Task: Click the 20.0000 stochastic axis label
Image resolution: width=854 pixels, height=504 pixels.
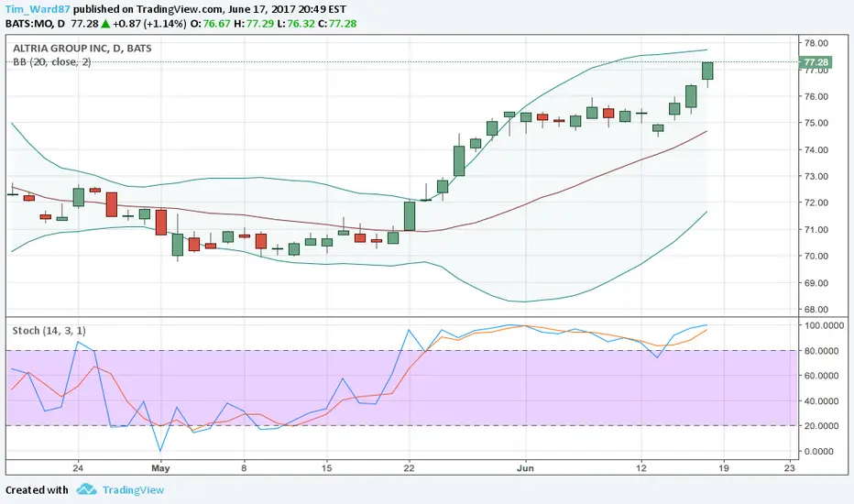Action: (x=822, y=425)
